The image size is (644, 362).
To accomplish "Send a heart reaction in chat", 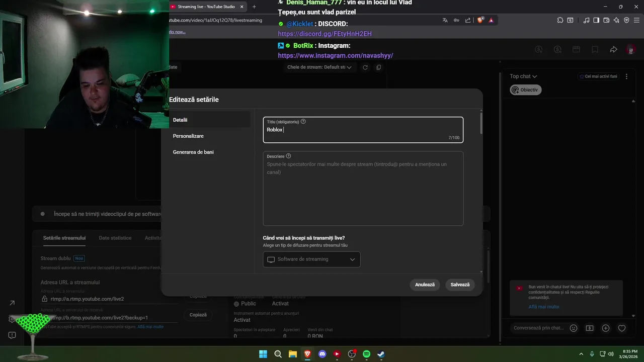I will tap(622, 328).
